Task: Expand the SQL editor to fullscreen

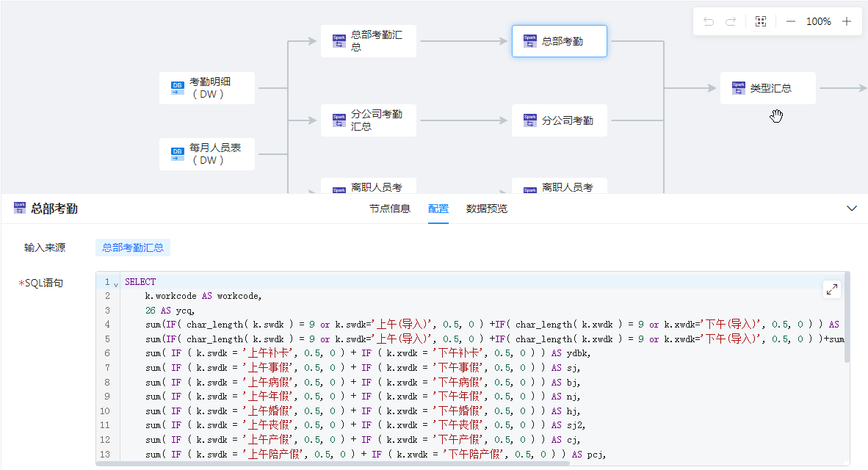Action: tap(832, 289)
